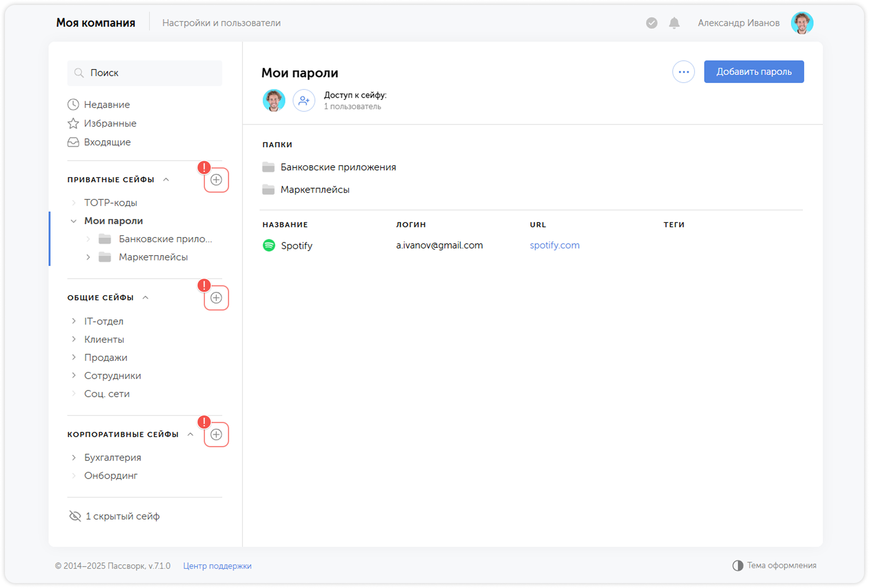
Task: Select Сотрудники safe in sidebar
Action: pos(113,375)
